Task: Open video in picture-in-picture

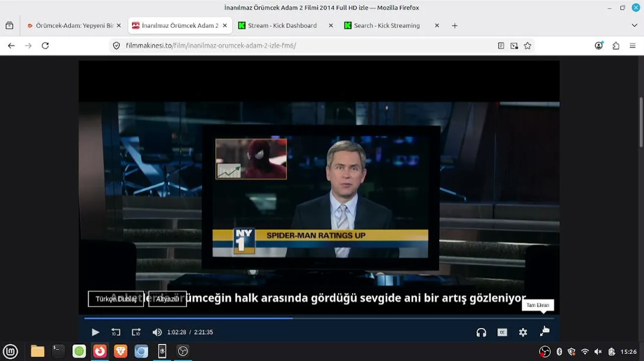Action: 514,46
